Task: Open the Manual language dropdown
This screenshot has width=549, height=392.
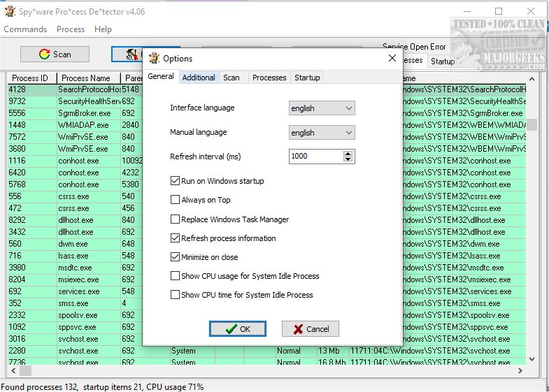Action: pyautogui.click(x=322, y=133)
